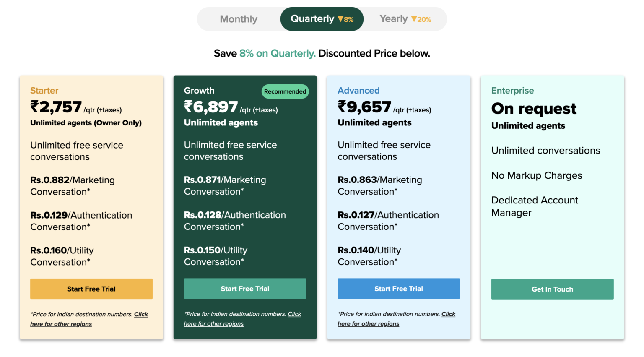Click the Recommended badge on Growth plan
Screen dimensions: 644x357
tap(285, 91)
